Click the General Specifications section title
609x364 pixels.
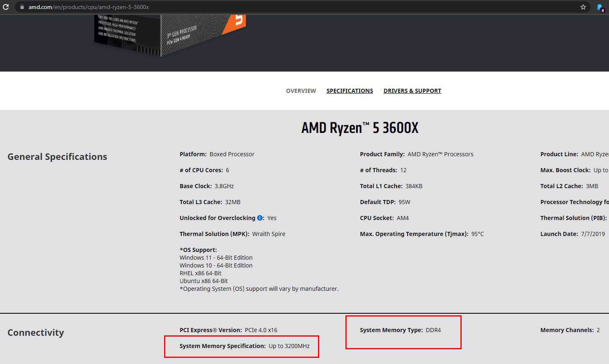tap(57, 157)
